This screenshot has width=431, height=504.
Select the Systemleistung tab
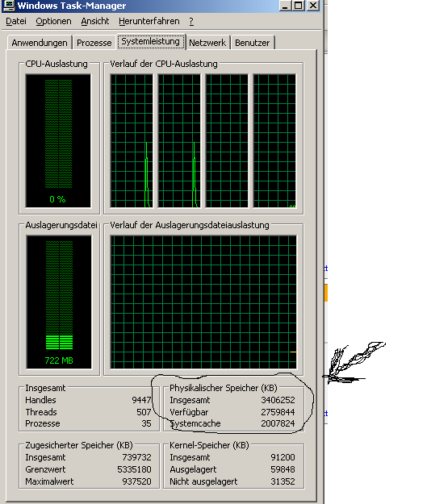151,42
